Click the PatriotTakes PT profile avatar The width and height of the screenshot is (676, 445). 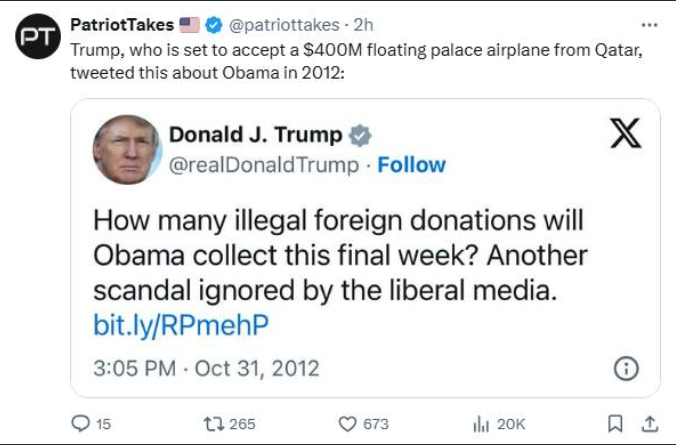[38, 36]
